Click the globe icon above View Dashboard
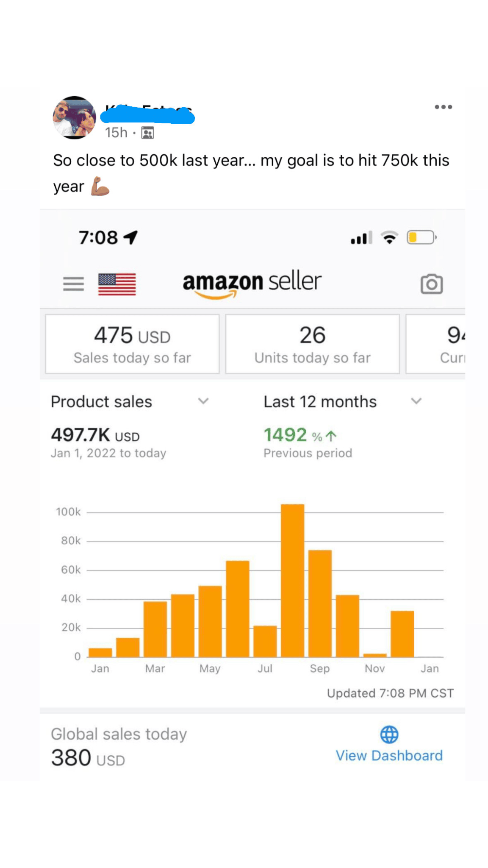Screen dimensions: 488x868 pos(389,734)
